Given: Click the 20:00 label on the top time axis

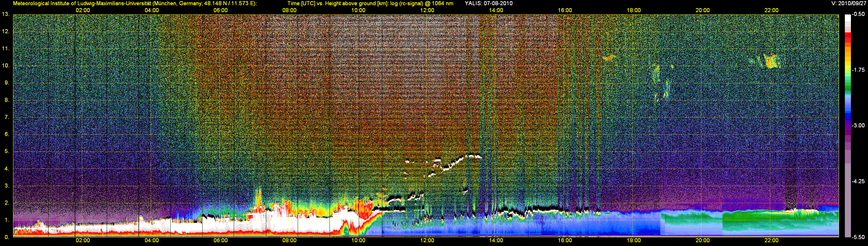Looking at the screenshot, I should 703,10.
